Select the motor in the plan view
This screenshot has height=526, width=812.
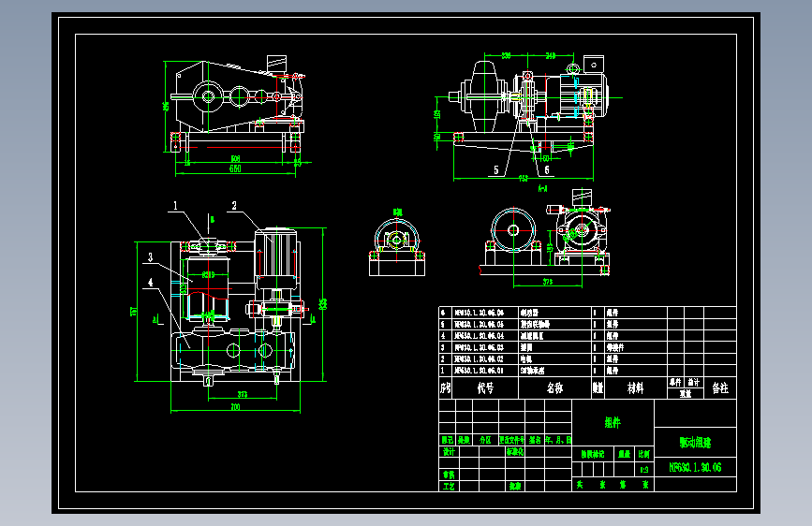(276, 259)
